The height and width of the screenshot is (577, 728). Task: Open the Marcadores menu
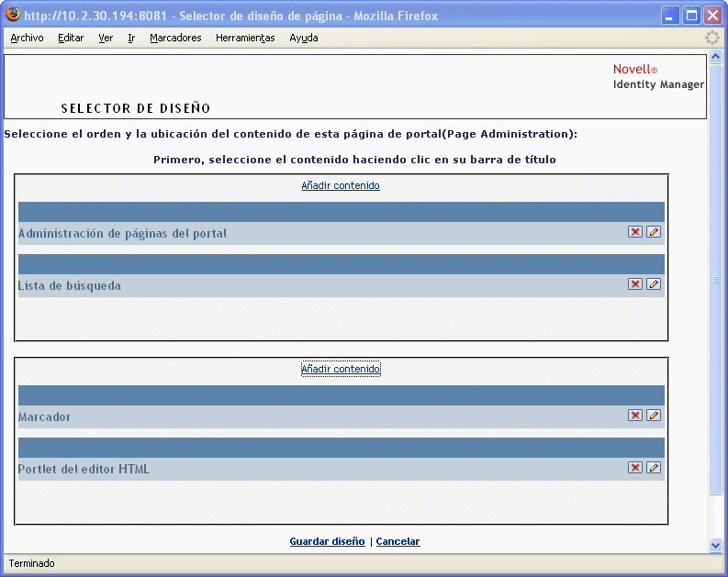click(175, 38)
